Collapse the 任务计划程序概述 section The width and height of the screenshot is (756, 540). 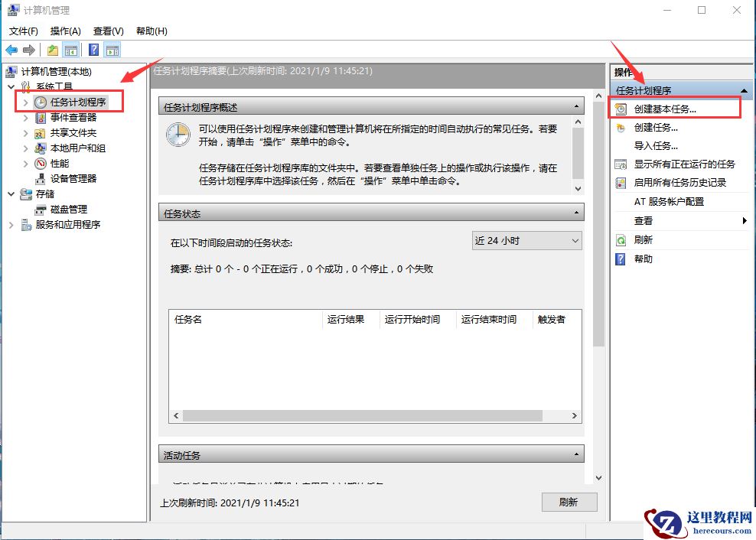[576, 106]
